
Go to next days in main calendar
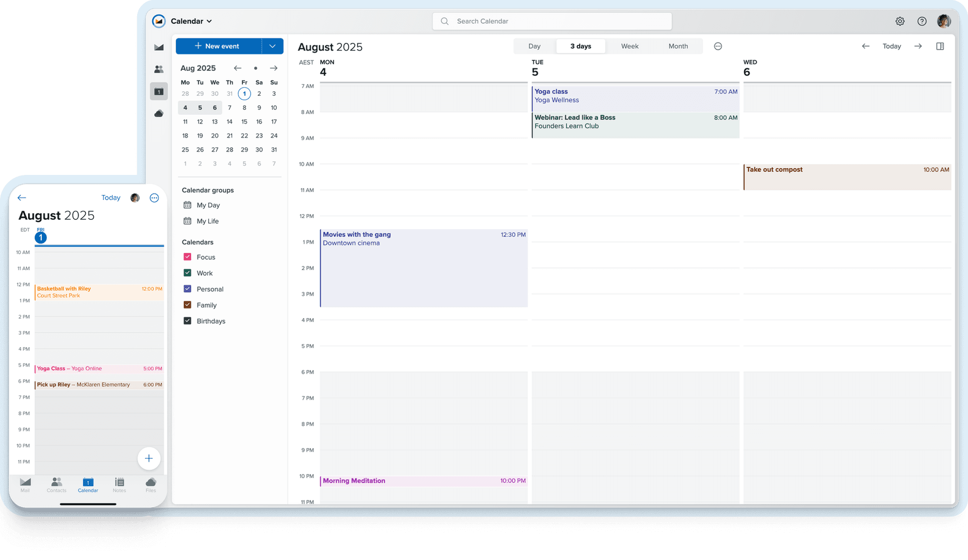tap(918, 46)
